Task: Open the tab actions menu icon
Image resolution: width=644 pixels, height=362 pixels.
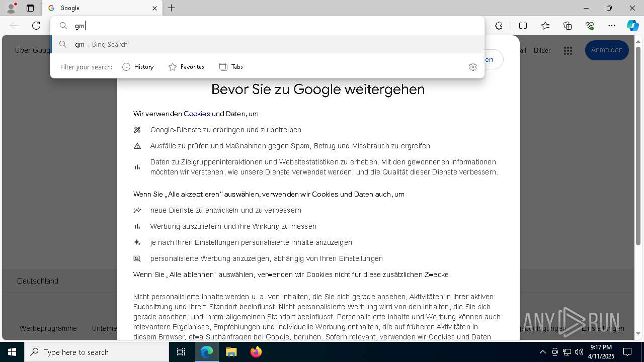Action: [30, 8]
